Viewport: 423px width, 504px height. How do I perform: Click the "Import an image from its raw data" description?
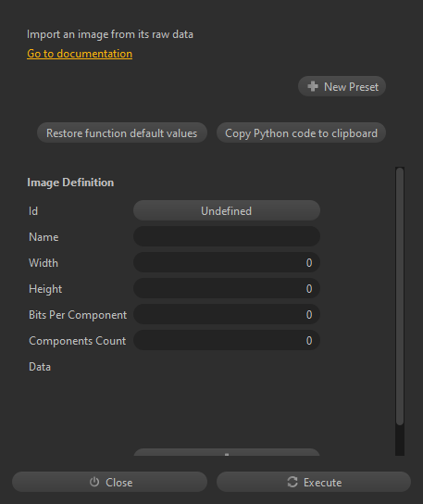pos(110,34)
